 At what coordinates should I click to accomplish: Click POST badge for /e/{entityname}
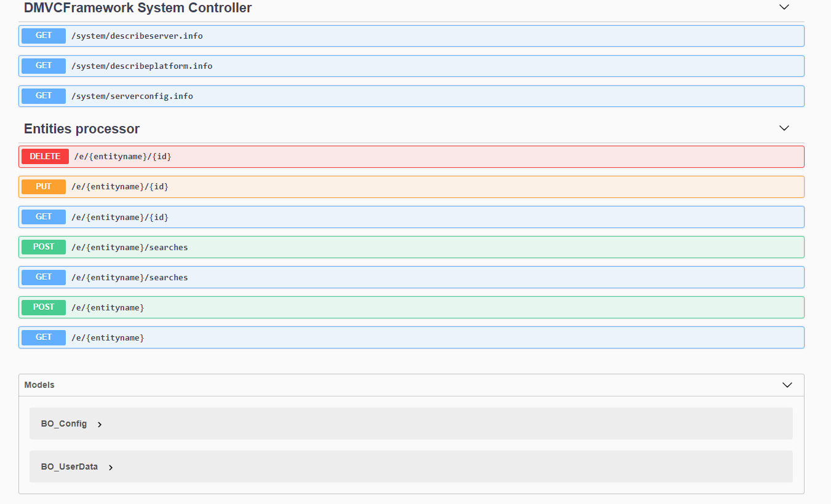[44, 307]
